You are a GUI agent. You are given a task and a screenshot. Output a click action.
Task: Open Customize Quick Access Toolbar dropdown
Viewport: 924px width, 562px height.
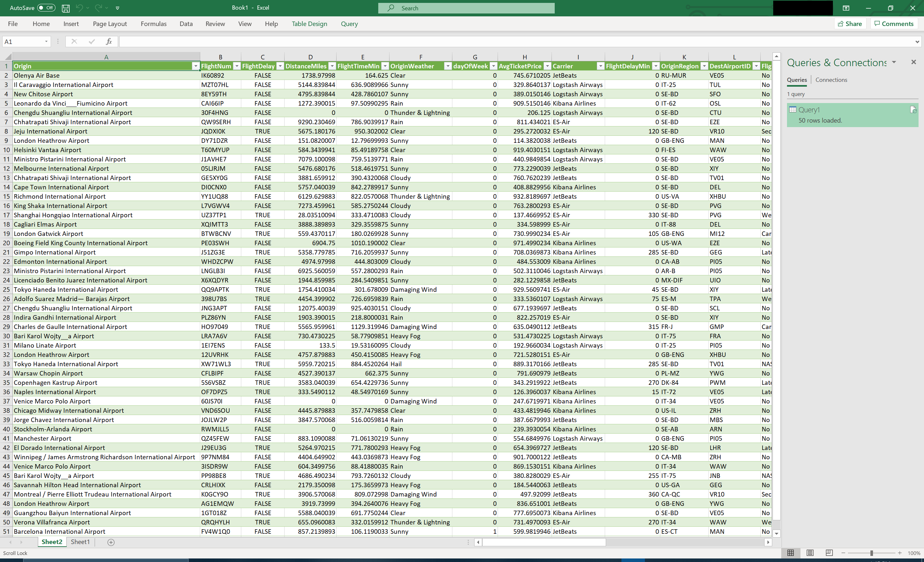coord(117,8)
